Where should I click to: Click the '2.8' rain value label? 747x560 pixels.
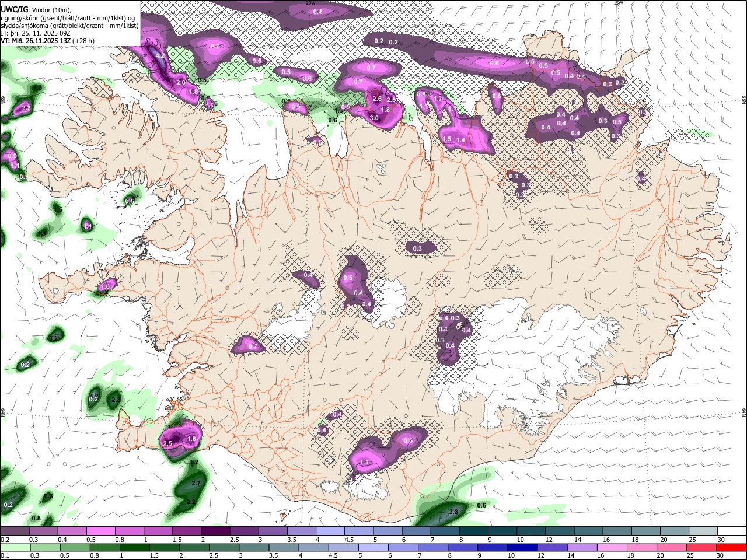[x=116, y=400]
